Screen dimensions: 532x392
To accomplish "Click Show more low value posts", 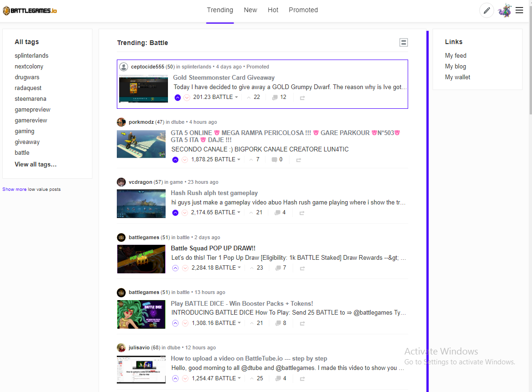I will 14,189.
